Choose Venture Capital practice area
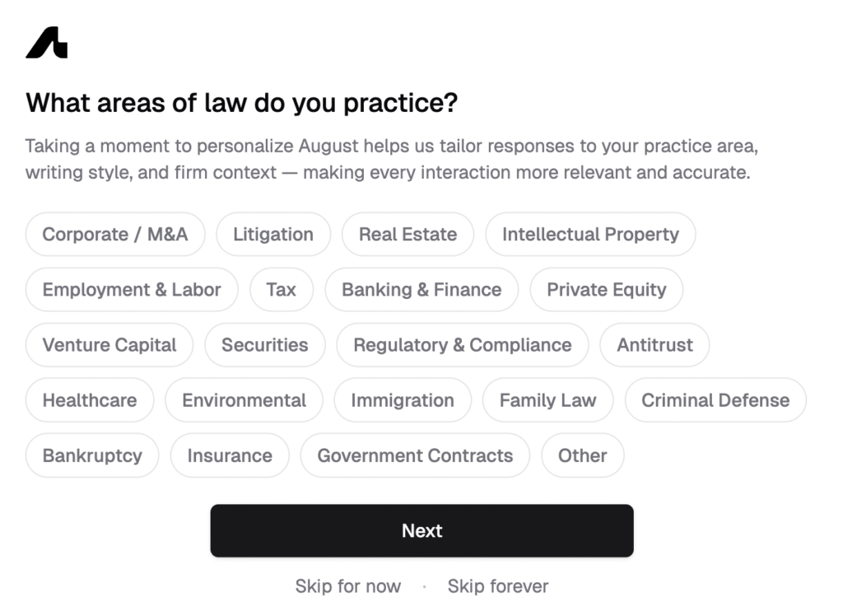 (x=109, y=345)
